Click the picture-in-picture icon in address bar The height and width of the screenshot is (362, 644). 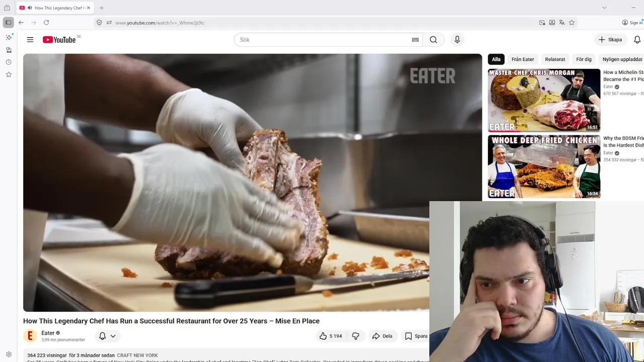point(542,23)
